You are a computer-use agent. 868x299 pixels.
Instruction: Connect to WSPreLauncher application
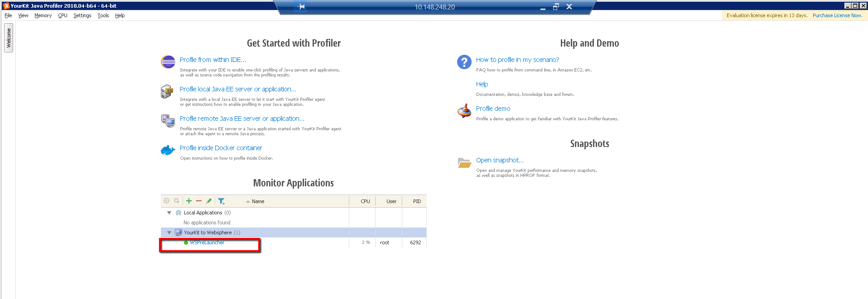click(x=207, y=242)
